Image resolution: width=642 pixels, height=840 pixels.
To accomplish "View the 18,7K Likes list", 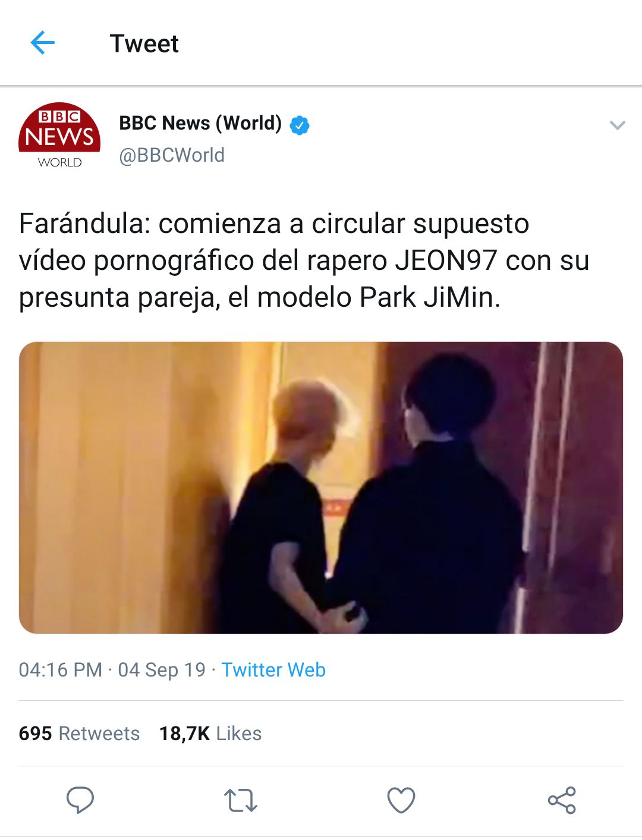I will 210,734.
